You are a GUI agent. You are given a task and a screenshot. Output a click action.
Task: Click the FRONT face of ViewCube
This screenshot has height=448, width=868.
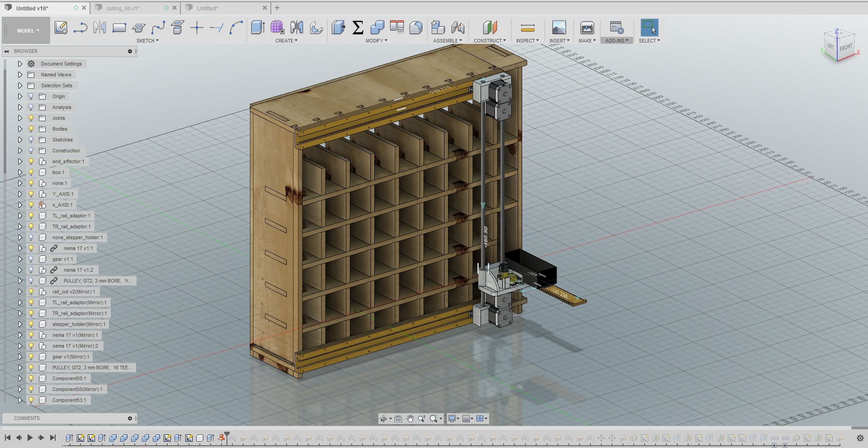(846, 47)
